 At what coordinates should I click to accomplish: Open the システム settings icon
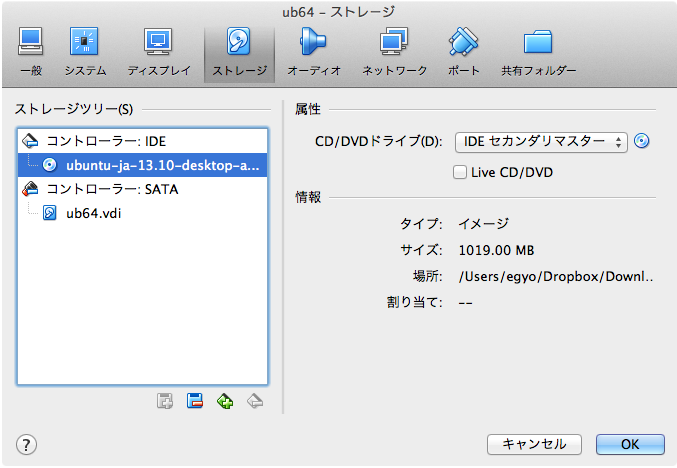click(x=85, y=42)
